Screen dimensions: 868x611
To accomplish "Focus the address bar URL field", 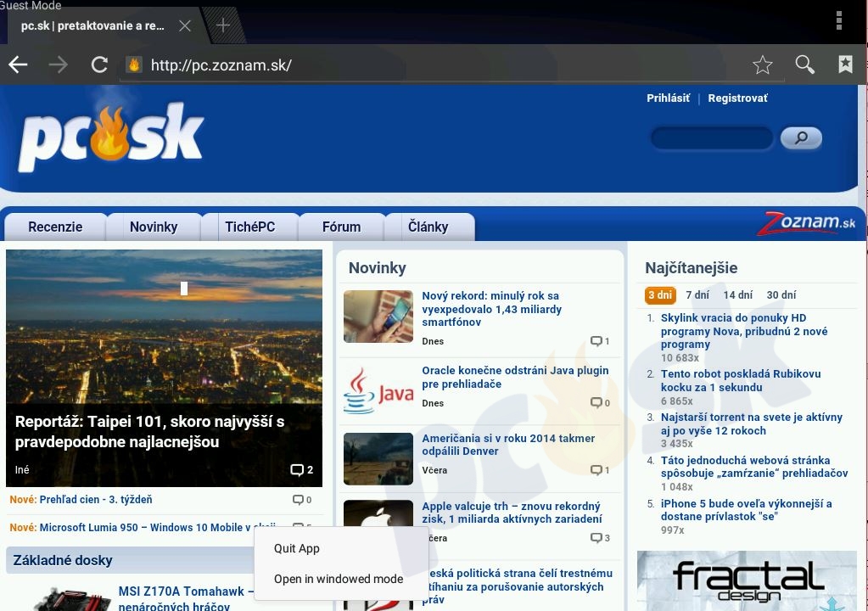I will click(451, 65).
